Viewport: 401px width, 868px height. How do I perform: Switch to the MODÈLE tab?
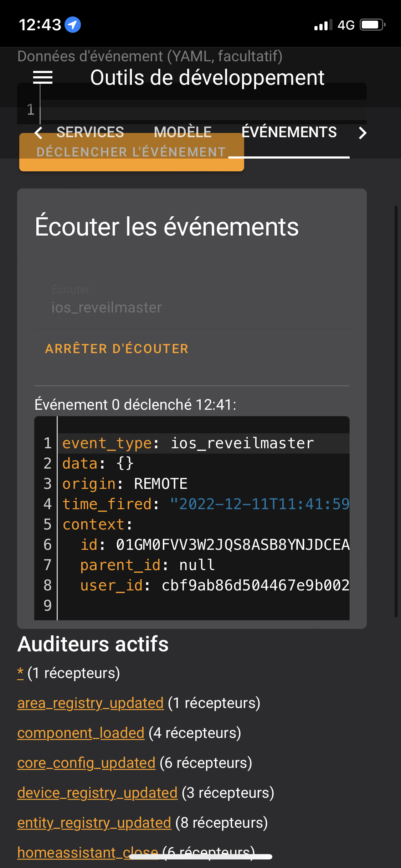pyautogui.click(x=182, y=132)
